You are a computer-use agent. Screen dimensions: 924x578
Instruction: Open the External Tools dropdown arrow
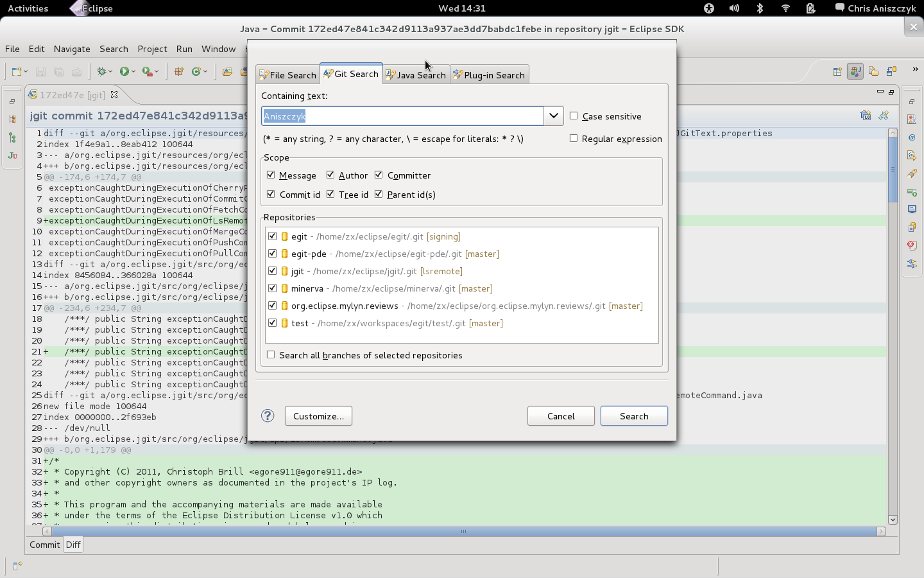pos(157,71)
